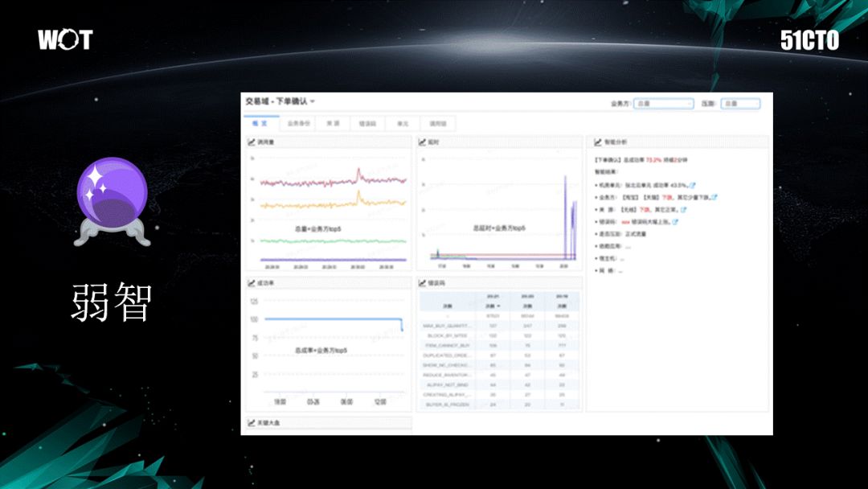Screen dimensions: 868x489
Task: Switch to the 来源 tab
Action: point(333,124)
